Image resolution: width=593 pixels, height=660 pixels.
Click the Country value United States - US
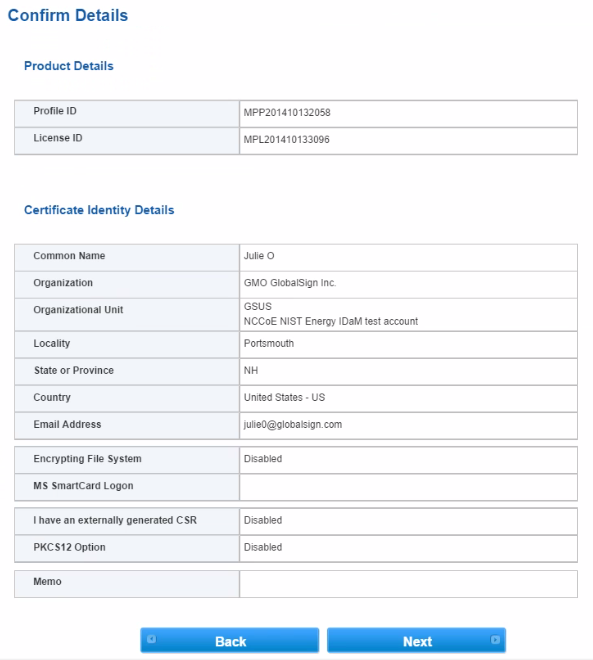click(285, 397)
